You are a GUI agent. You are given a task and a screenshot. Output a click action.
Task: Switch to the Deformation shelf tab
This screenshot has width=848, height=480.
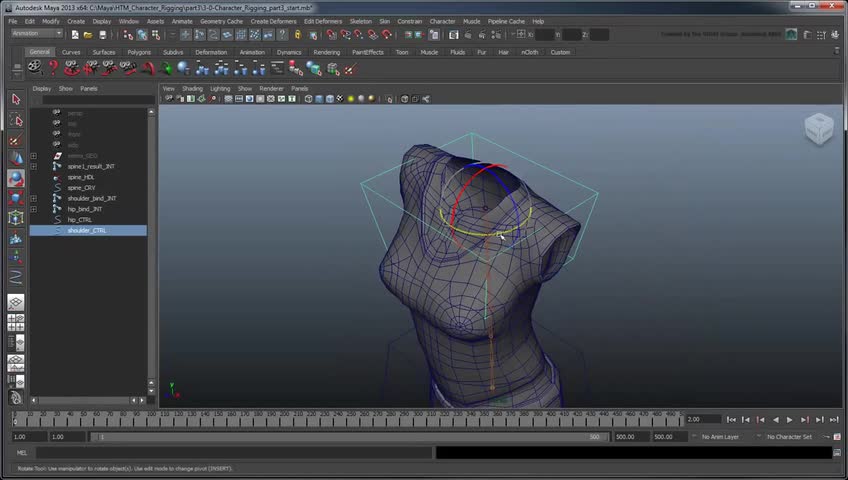211,52
